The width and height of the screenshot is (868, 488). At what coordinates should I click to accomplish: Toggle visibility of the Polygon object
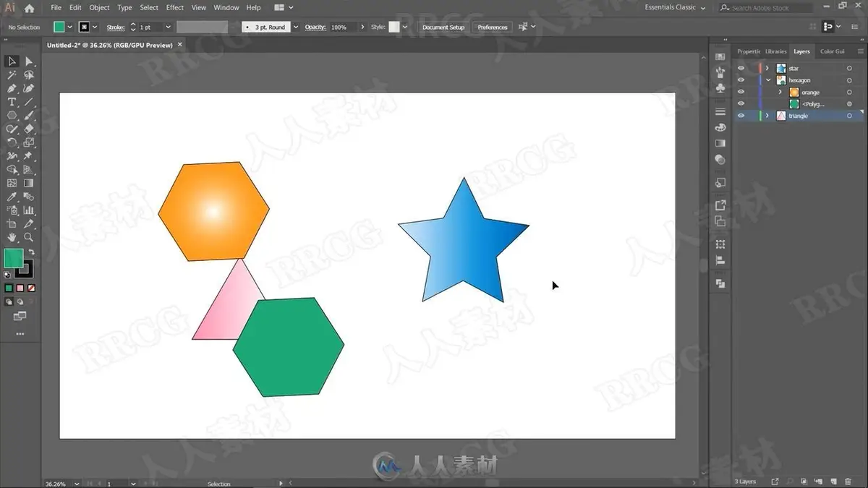click(x=741, y=104)
